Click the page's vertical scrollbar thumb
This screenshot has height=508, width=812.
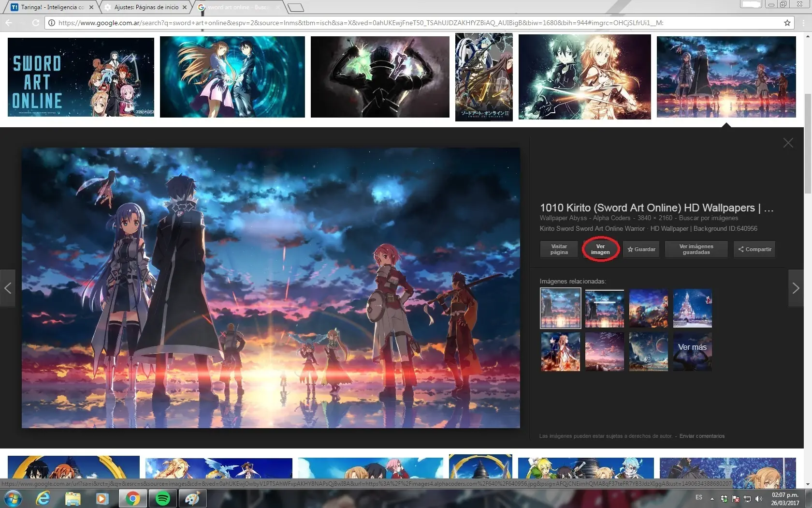(x=808, y=144)
